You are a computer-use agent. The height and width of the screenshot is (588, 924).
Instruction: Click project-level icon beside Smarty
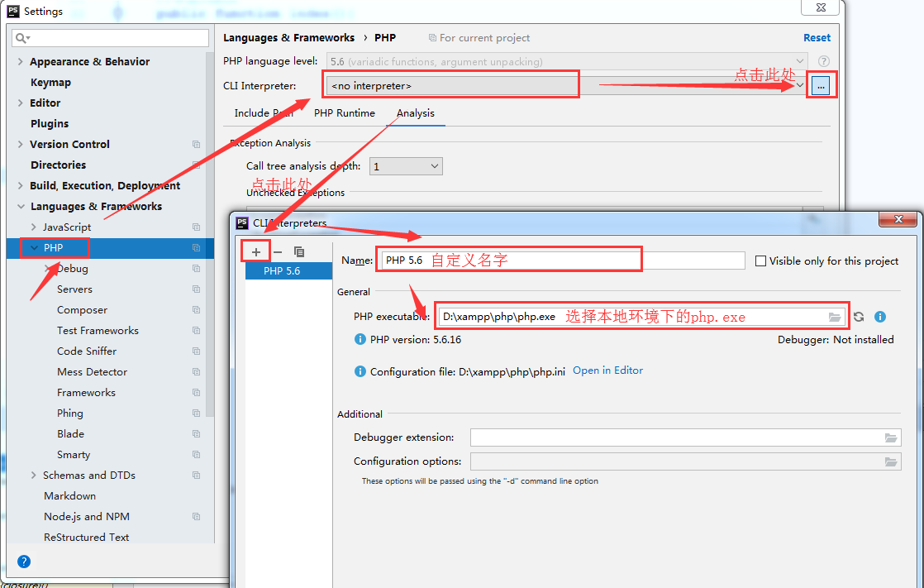(x=196, y=454)
